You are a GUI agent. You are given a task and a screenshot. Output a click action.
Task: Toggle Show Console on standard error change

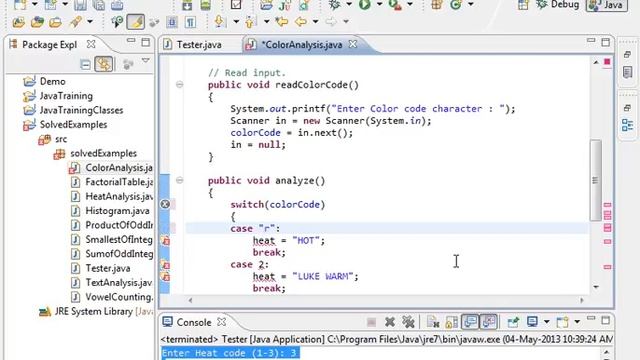[488, 322]
